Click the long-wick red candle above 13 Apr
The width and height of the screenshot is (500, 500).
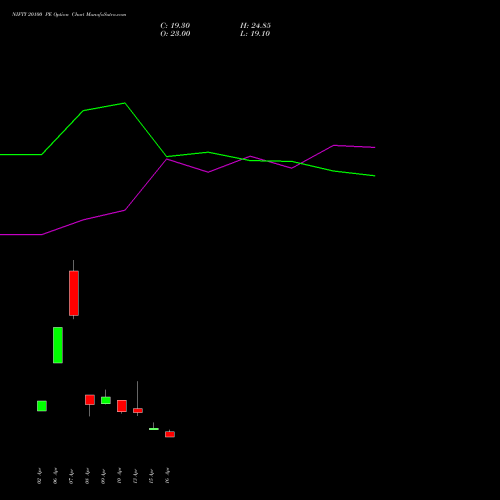138,410
